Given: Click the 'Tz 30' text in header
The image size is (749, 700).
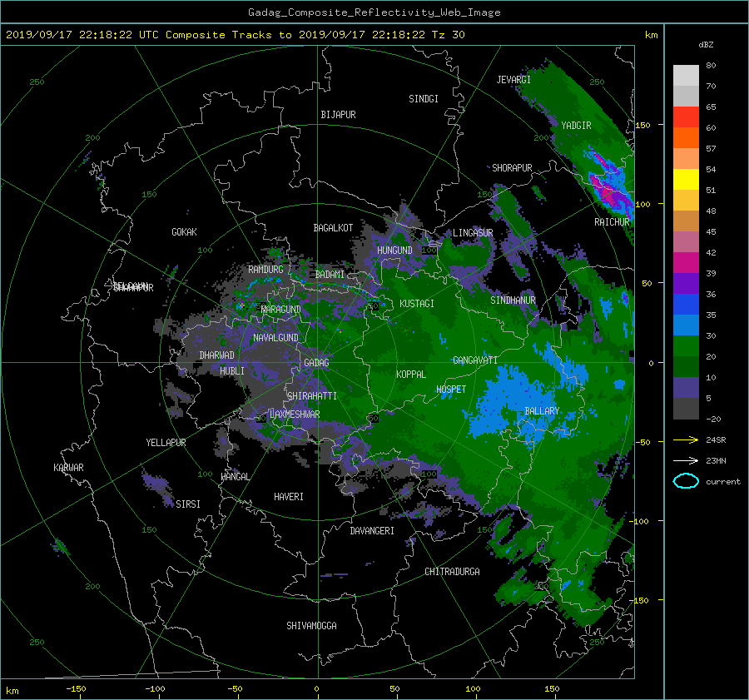Looking at the screenshot, I should pos(448,34).
